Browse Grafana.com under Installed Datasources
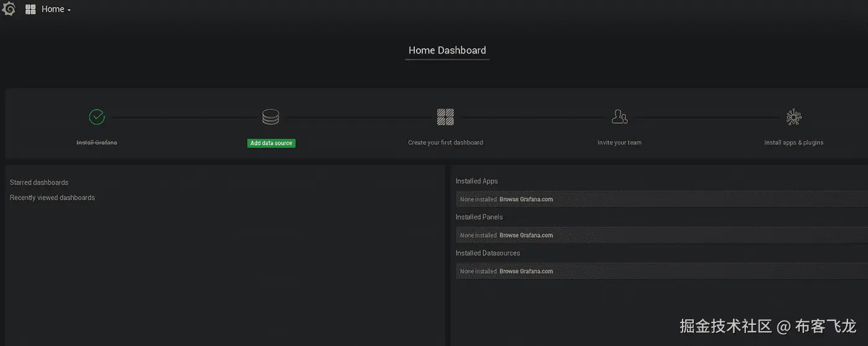Image resolution: width=868 pixels, height=346 pixels. coord(526,272)
